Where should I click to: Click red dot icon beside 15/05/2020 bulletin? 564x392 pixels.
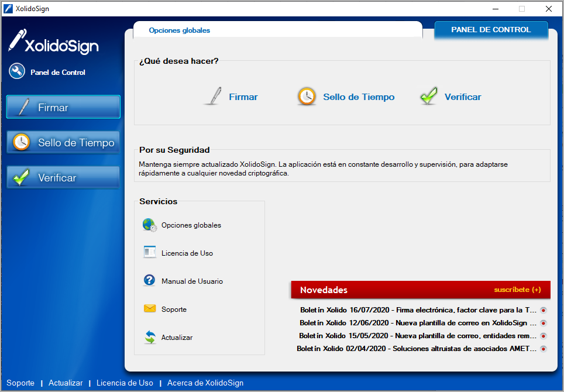pos(544,336)
